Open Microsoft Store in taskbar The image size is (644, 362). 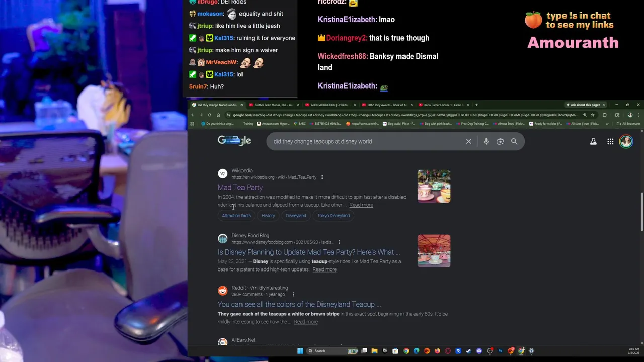(x=395, y=351)
